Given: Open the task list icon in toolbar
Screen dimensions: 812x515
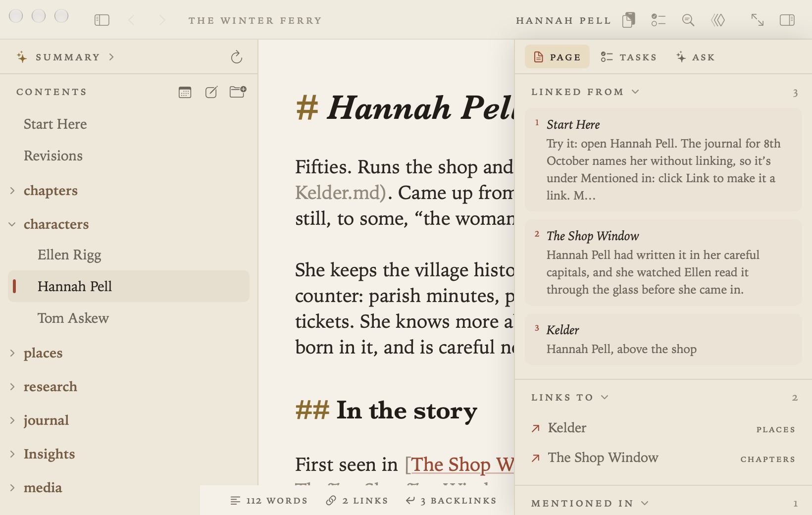Looking at the screenshot, I should click(x=659, y=20).
